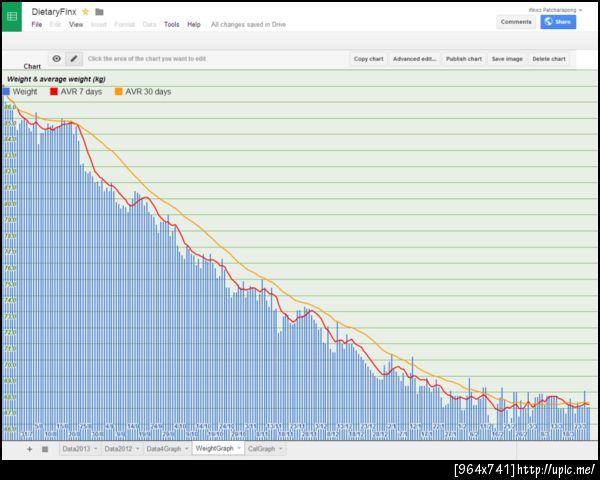Click 'All changes saved in Drive' status
The height and width of the screenshot is (480, 600).
248,24
